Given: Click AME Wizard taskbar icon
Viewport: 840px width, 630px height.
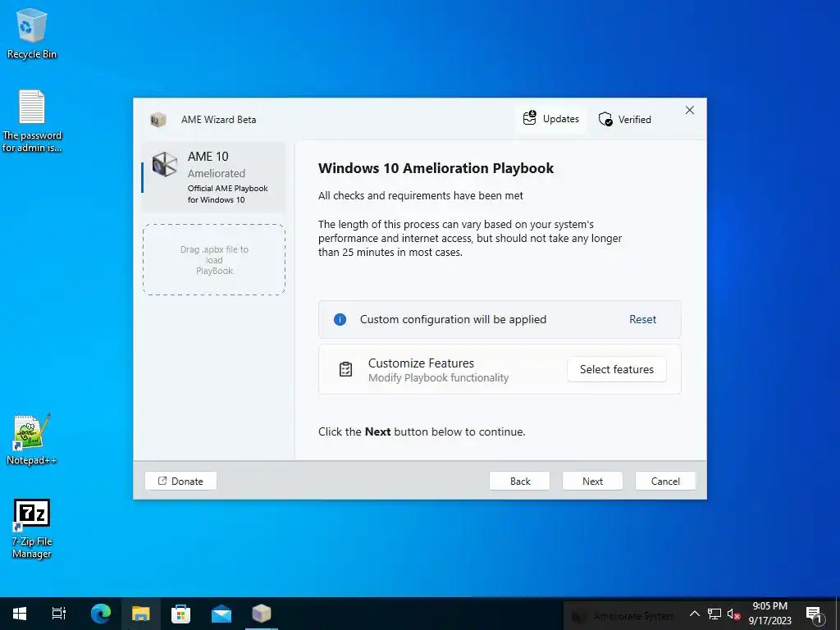Looking at the screenshot, I should (261, 614).
